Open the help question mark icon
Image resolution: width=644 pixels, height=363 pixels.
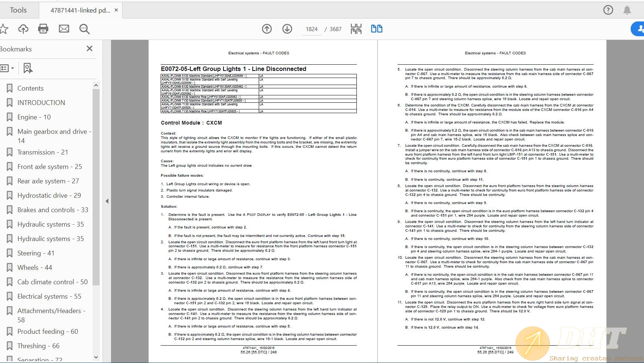(608, 10)
